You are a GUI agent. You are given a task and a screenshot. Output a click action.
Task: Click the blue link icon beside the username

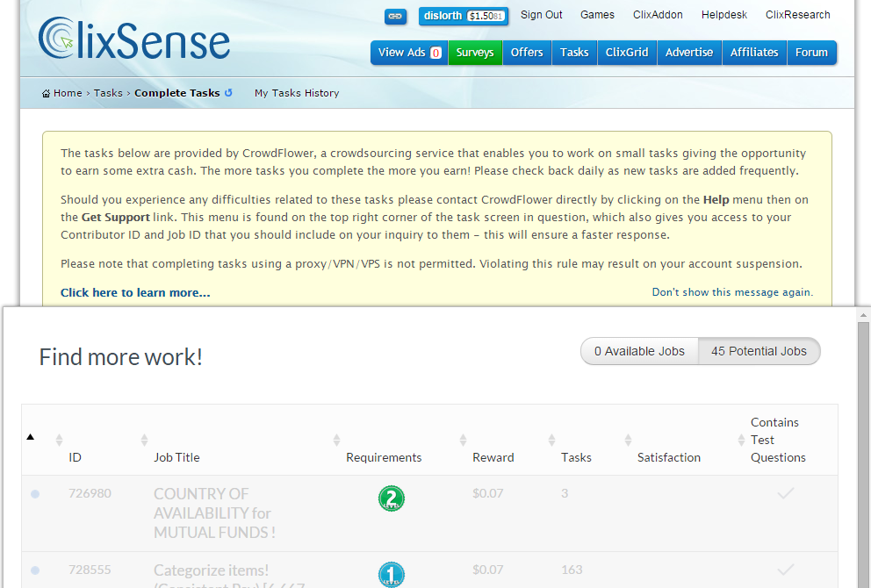[395, 16]
